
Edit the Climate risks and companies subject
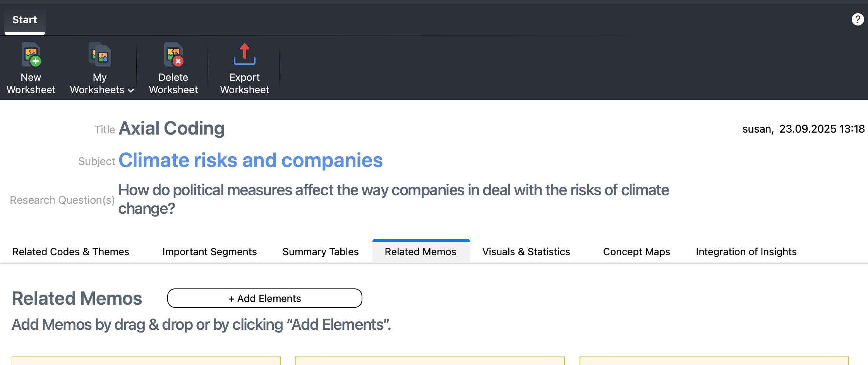pos(250,160)
